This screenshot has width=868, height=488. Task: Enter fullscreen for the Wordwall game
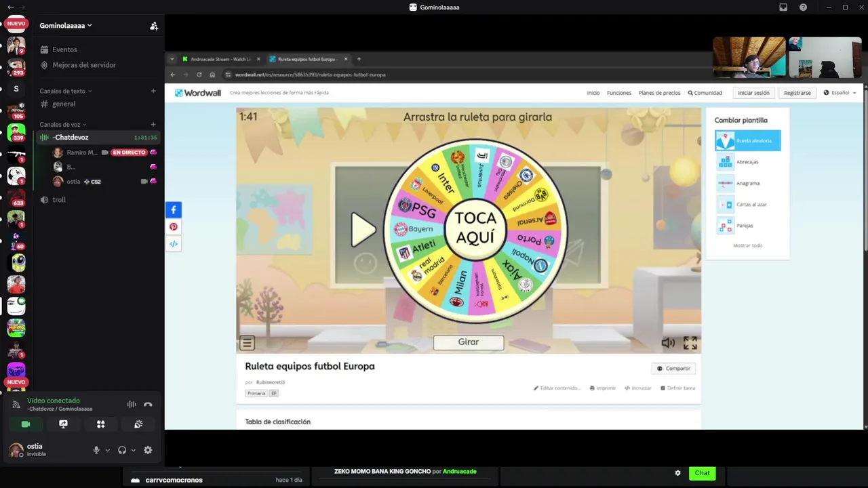click(x=690, y=343)
